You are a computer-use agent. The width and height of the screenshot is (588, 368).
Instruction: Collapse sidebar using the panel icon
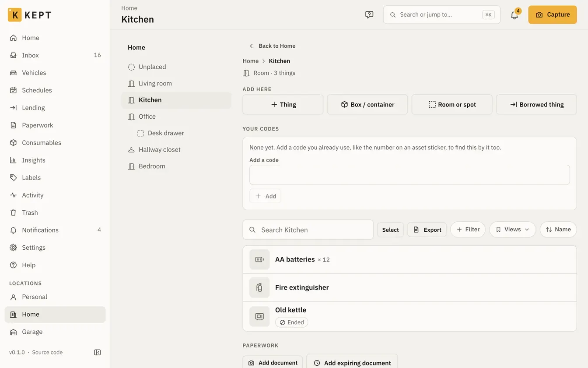[98, 352]
